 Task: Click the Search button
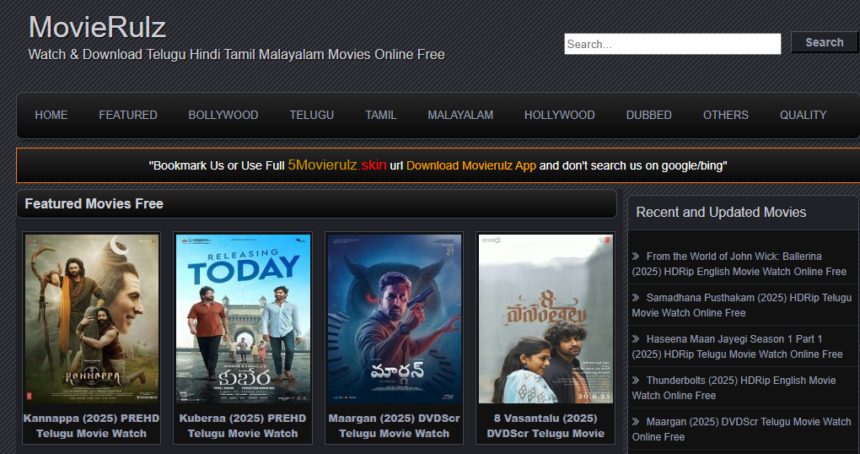click(824, 42)
